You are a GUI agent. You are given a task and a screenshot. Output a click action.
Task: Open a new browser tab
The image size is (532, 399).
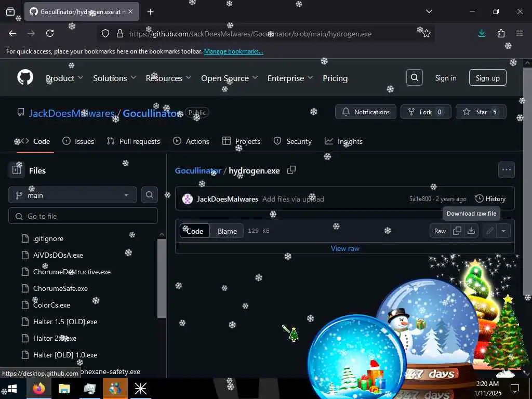[x=150, y=12]
